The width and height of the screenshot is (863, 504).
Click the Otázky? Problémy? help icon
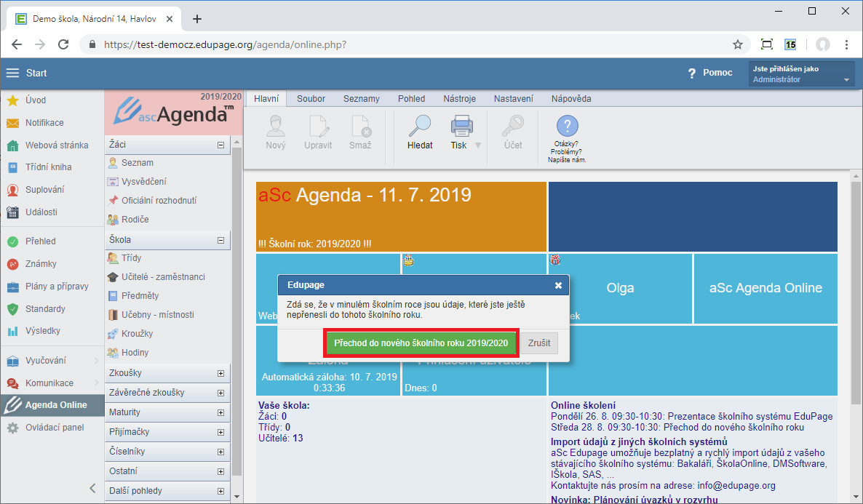click(567, 126)
